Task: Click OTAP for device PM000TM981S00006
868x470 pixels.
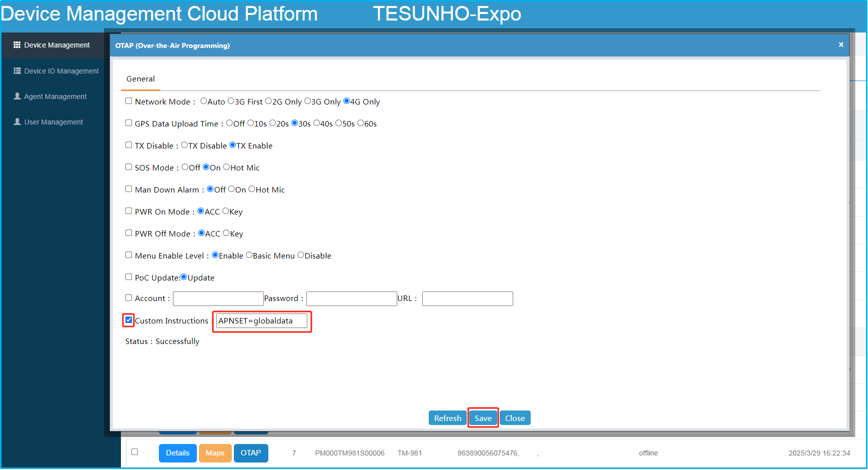Action: tap(251, 453)
